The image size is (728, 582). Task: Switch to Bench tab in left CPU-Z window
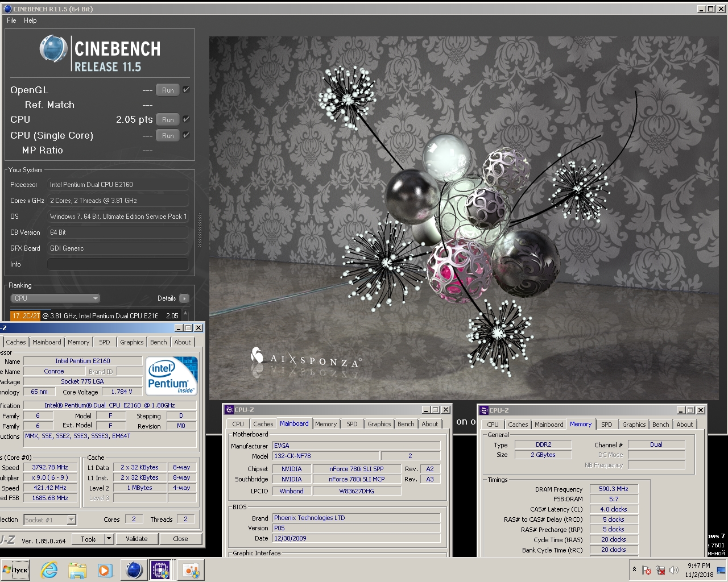coord(159,342)
